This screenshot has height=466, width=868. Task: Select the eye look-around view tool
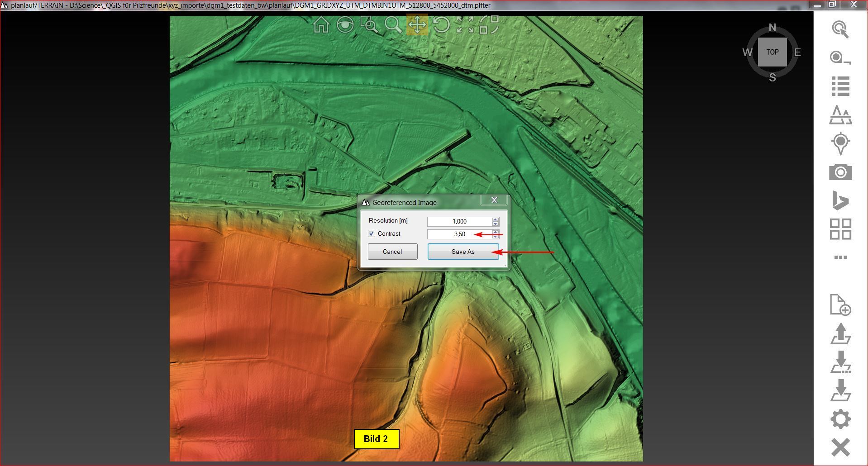345,25
